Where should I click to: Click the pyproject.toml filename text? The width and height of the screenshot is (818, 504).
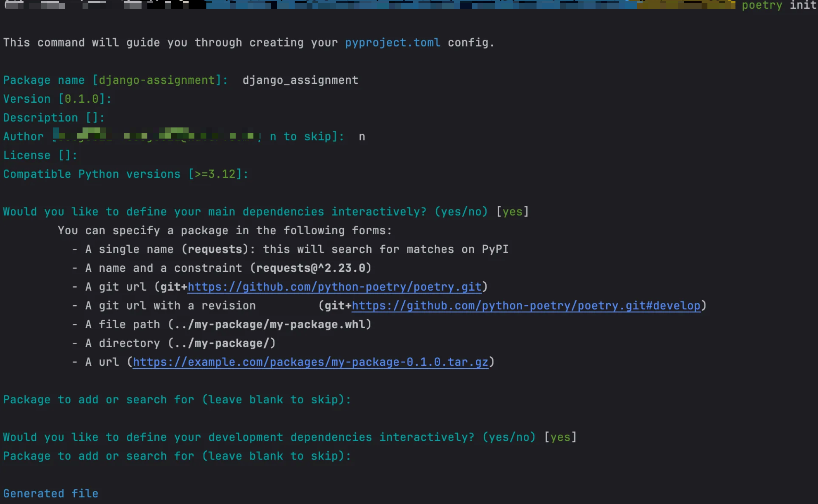click(392, 42)
